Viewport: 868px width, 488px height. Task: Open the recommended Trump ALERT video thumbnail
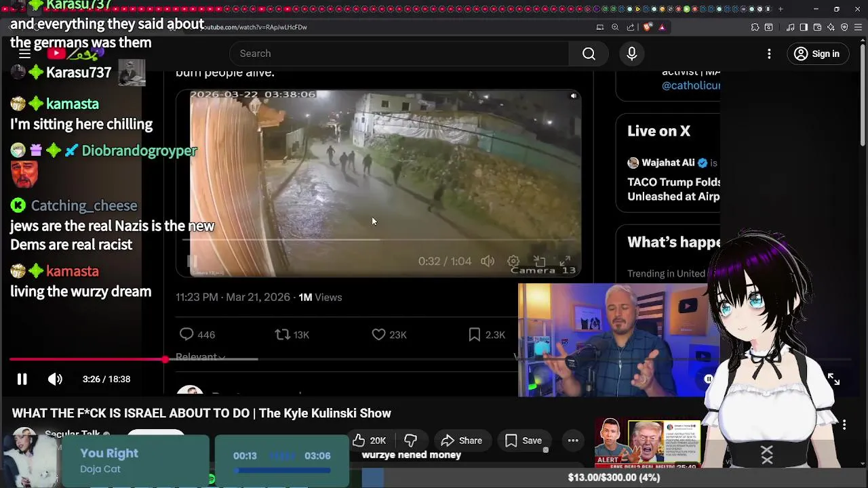(648, 443)
